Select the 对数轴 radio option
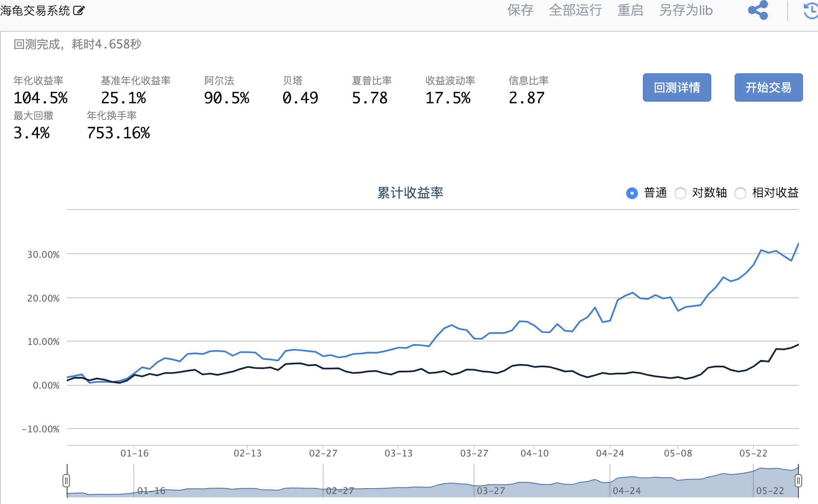The width and height of the screenshot is (818, 504). (x=680, y=193)
